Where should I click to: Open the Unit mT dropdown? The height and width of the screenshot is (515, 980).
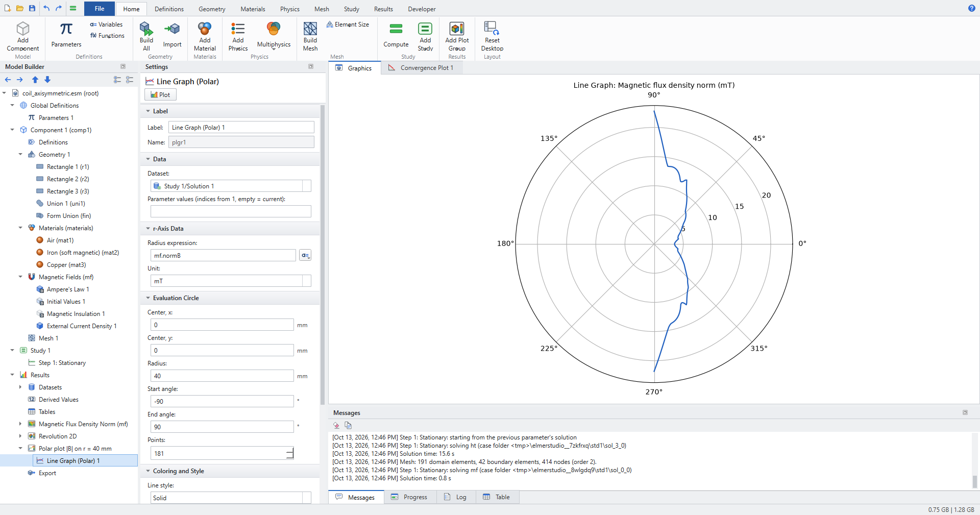pyautogui.click(x=231, y=281)
